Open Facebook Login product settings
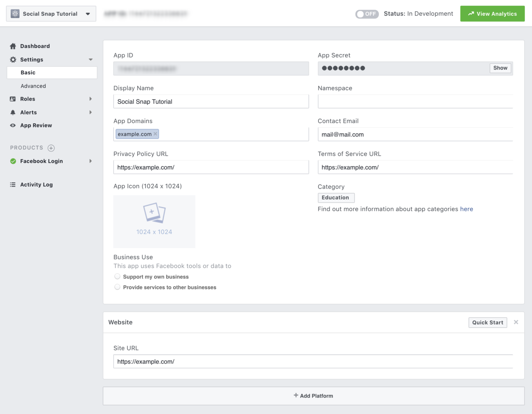Screen dimensions: 532x414 41,161
